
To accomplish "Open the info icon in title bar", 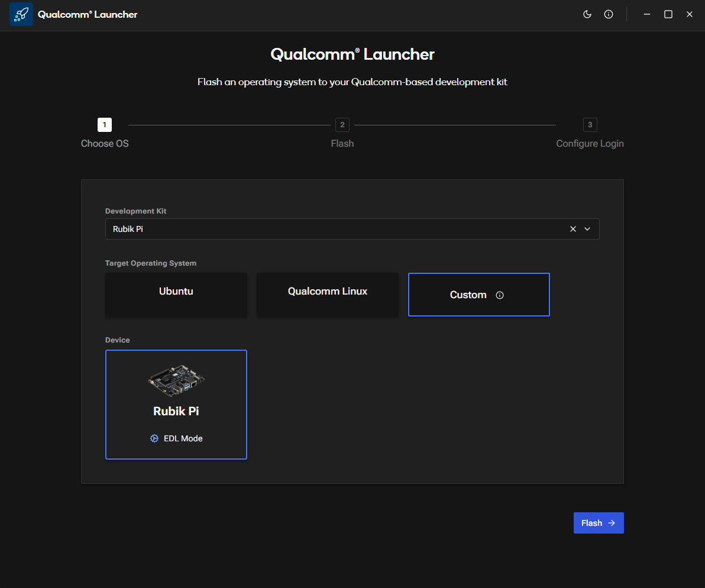I will click(x=609, y=14).
